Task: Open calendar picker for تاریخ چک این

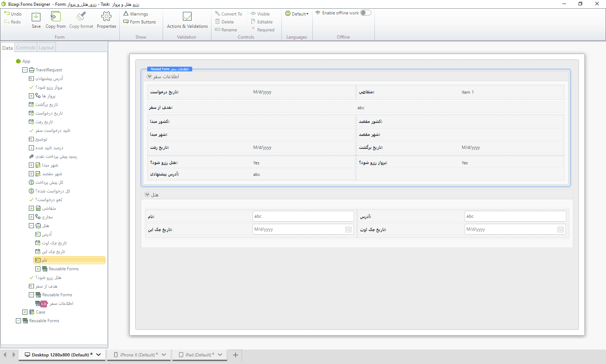Action: pos(348,230)
